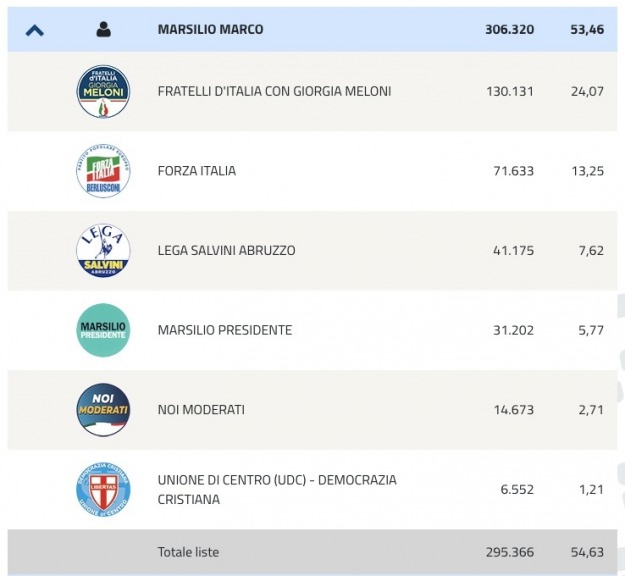This screenshot has width=625, height=576.
Task: Select the MARSILIO MARCO candidate name
Action: (210, 29)
